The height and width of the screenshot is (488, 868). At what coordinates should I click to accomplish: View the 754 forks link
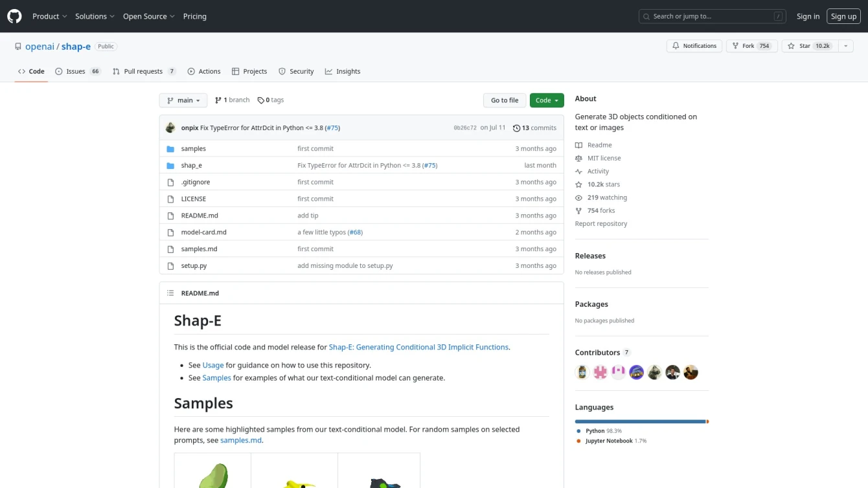(x=595, y=211)
